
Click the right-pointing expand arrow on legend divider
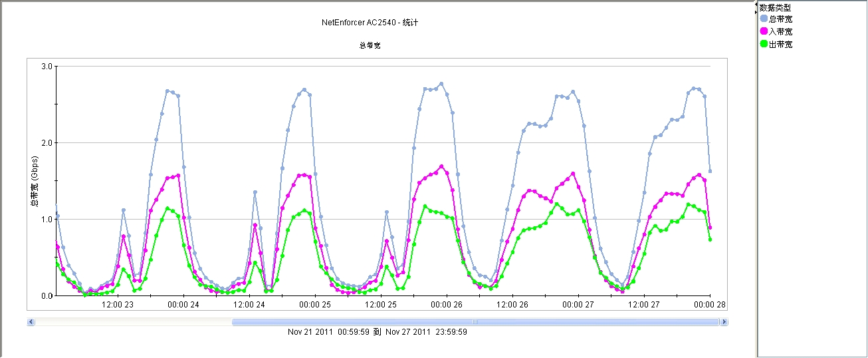click(756, 11)
